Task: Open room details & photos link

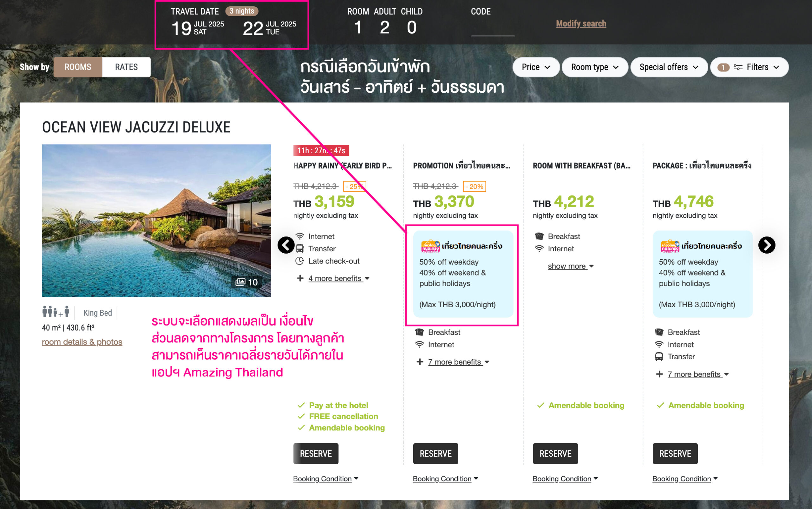Action: coord(82,342)
